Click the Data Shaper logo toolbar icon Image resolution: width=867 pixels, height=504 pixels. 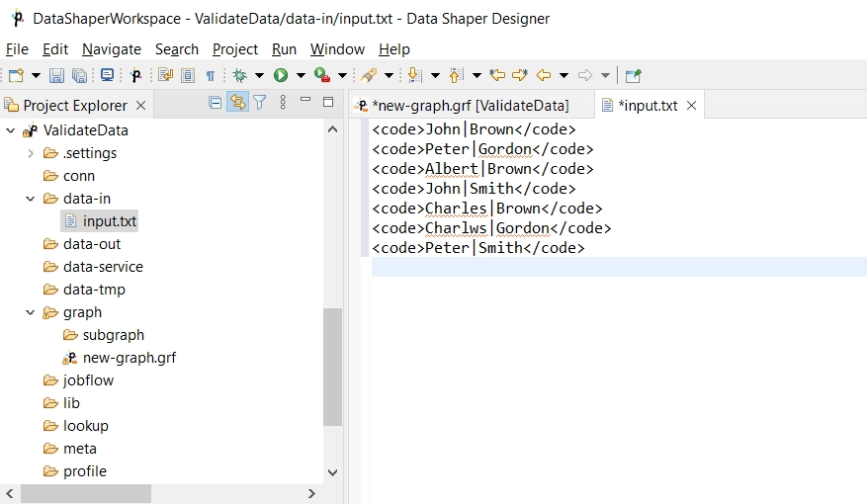(x=135, y=75)
